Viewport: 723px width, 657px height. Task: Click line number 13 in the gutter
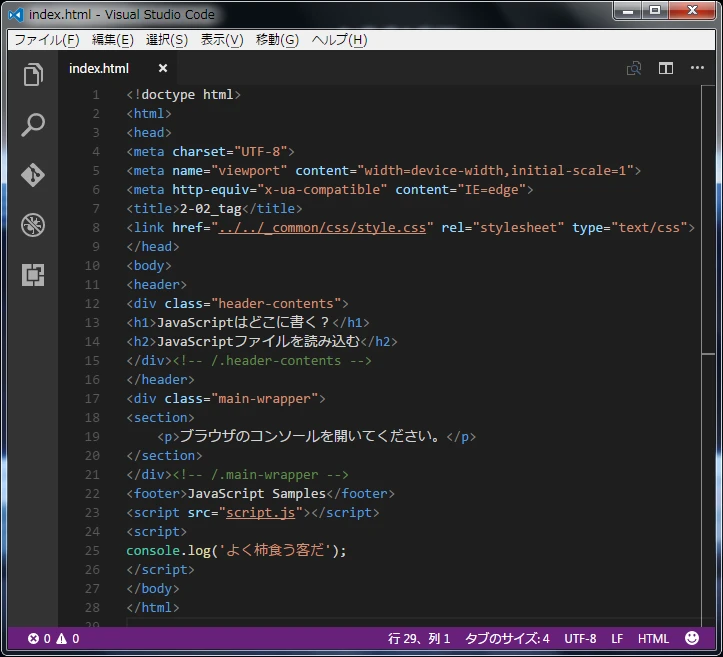click(92, 322)
